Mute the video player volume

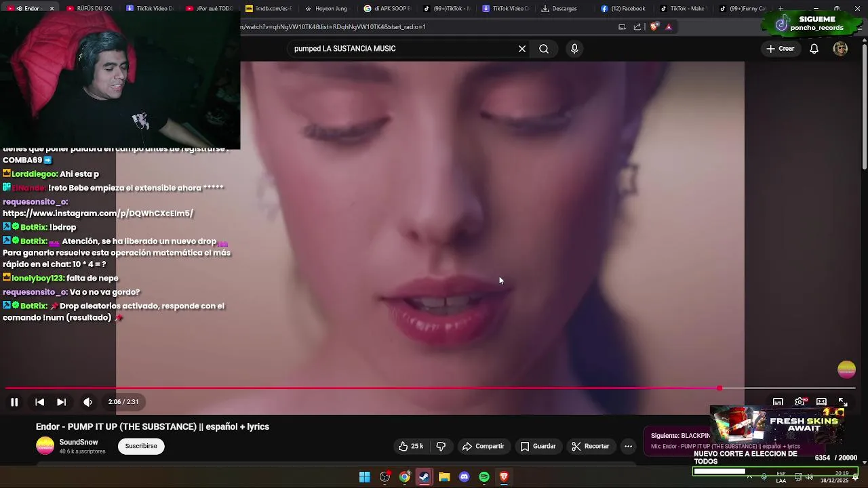[87, 402]
